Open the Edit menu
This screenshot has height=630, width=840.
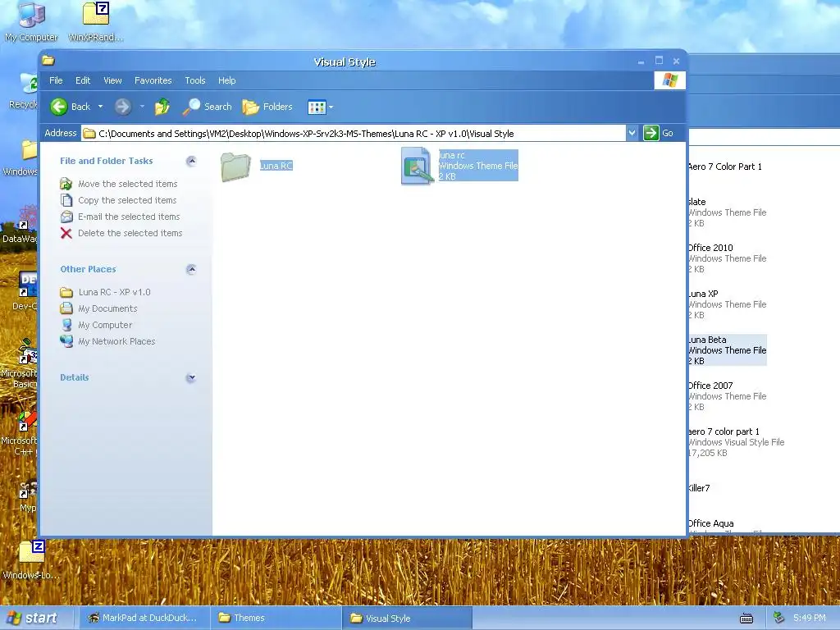coord(83,80)
